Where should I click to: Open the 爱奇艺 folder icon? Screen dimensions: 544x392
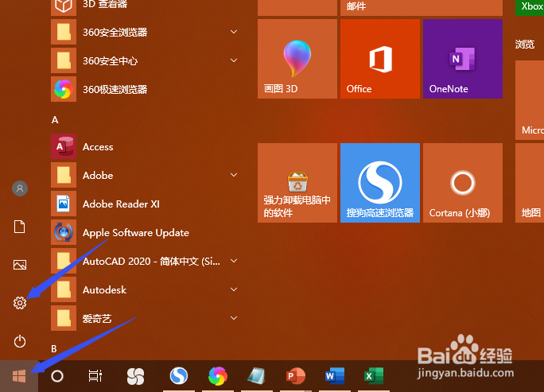64,318
